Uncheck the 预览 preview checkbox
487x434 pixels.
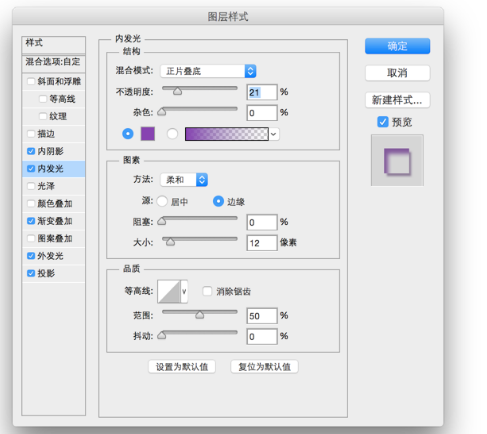(x=383, y=122)
